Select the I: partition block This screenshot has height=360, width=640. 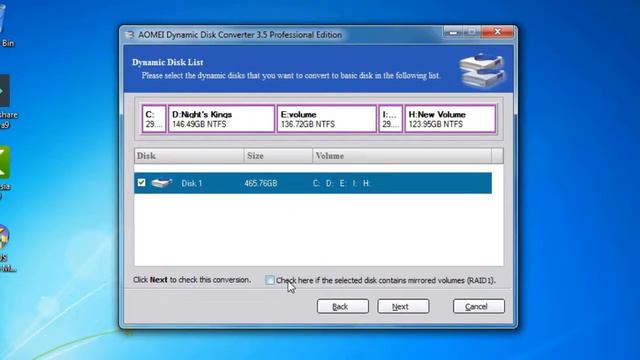tap(391, 119)
